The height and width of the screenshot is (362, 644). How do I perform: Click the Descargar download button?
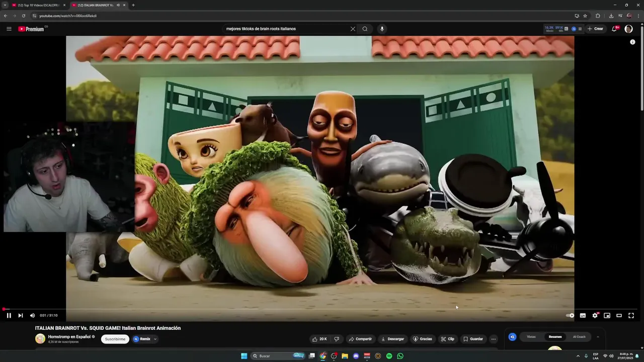pos(392,339)
